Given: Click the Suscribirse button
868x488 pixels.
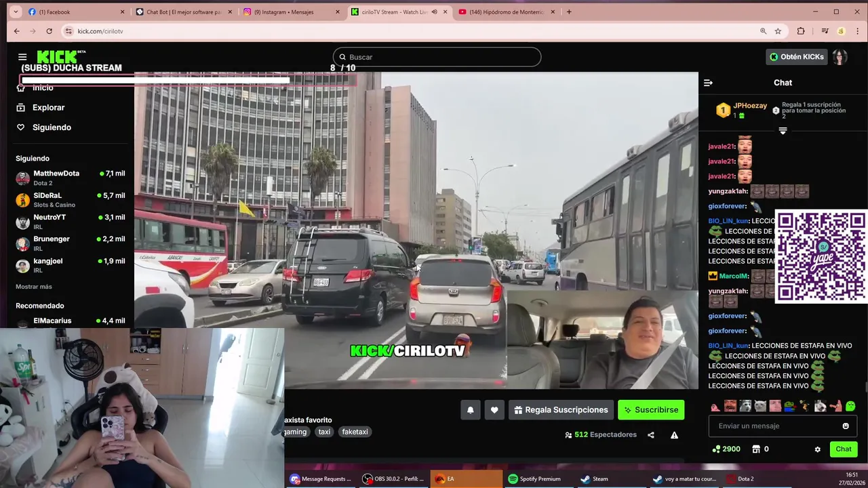Looking at the screenshot, I should pos(651,410).
